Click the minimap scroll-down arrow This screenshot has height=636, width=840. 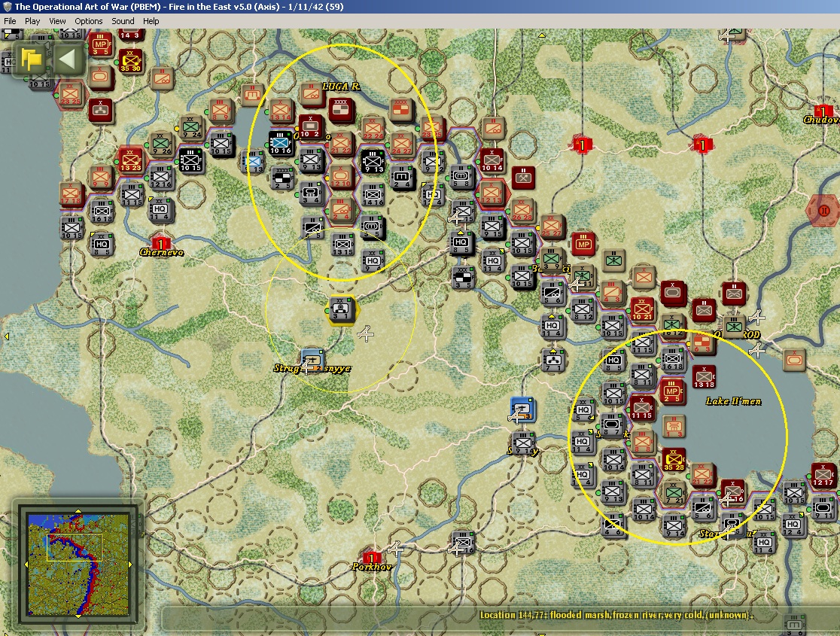point(78,616)
